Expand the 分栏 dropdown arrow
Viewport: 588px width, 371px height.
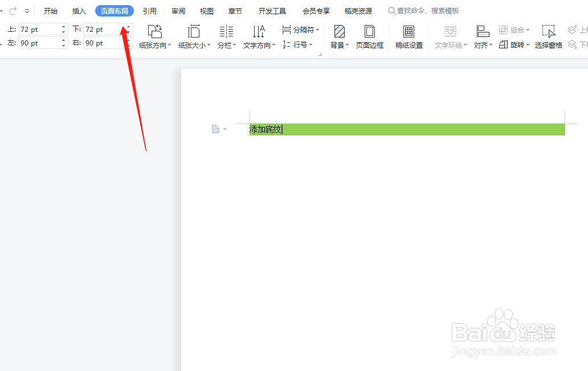235,46
